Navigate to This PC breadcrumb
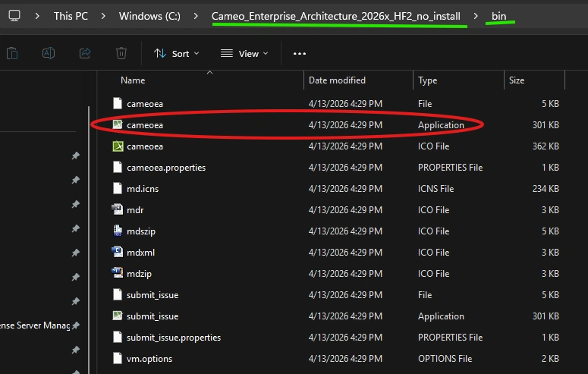 pos(71,16)
